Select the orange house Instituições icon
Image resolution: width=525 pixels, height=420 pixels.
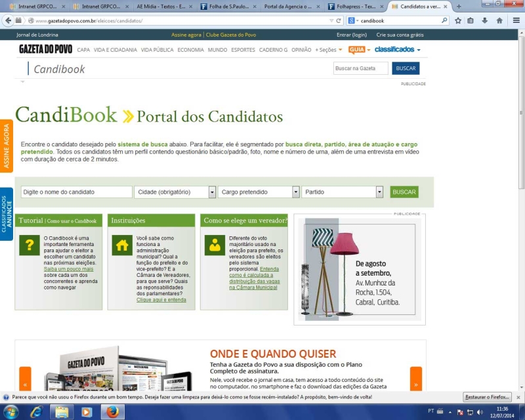pos(123,245)
